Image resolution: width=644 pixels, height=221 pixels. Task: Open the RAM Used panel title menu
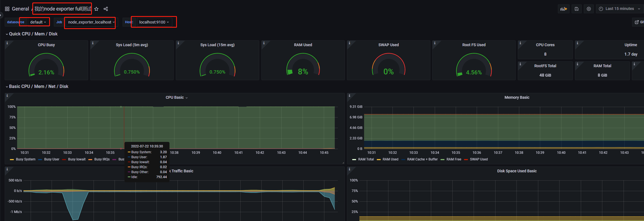[303, 45]
